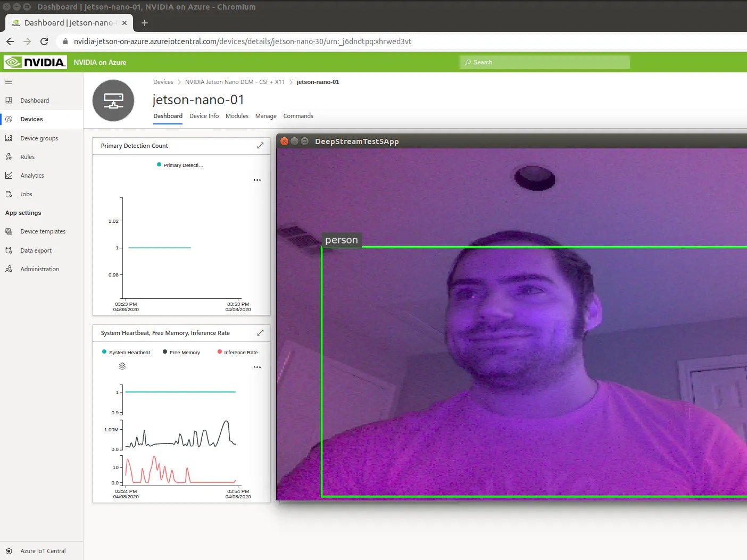Open options menu on Primary Detection Count chart
Screen dimensions: 747x560
click(x=257, y=180)
